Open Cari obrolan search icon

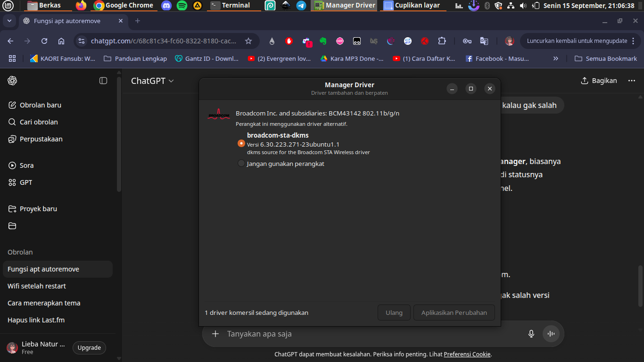point(12,122)
